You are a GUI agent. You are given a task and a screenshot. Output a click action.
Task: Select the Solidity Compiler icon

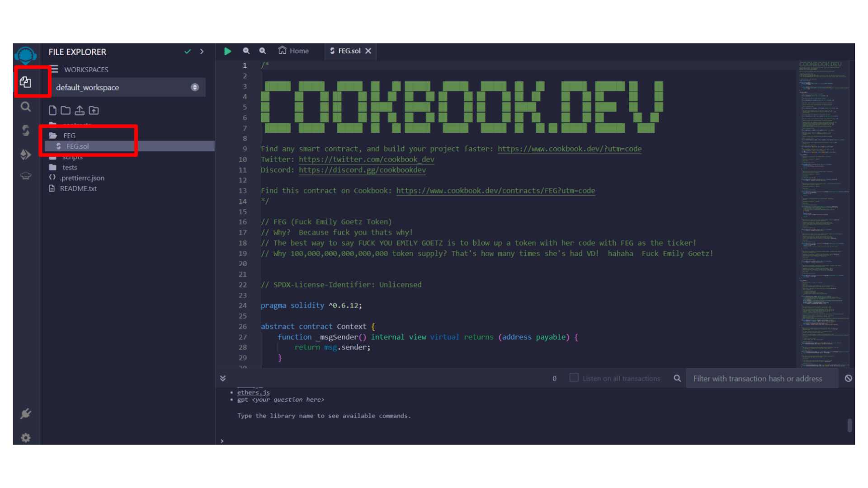[26, 130]
